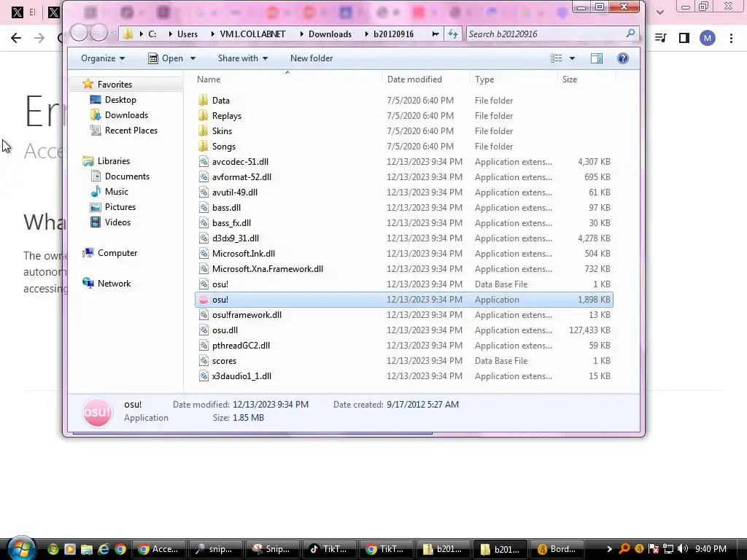Viewport: 747px width, 560px height.
Task: Click the taskbar volume speaker icon
Action: [683, 548]
